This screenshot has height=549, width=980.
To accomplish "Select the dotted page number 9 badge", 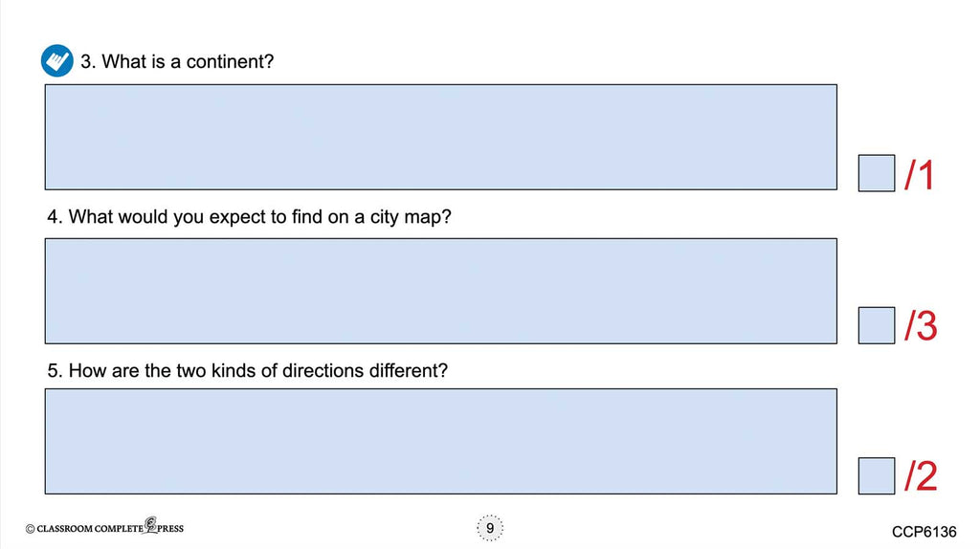I will [x=489, y=528].
